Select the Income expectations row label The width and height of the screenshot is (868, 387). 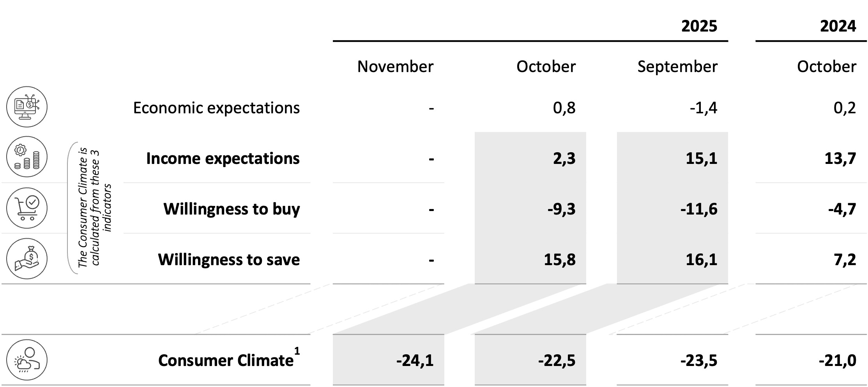coord(223,158)
